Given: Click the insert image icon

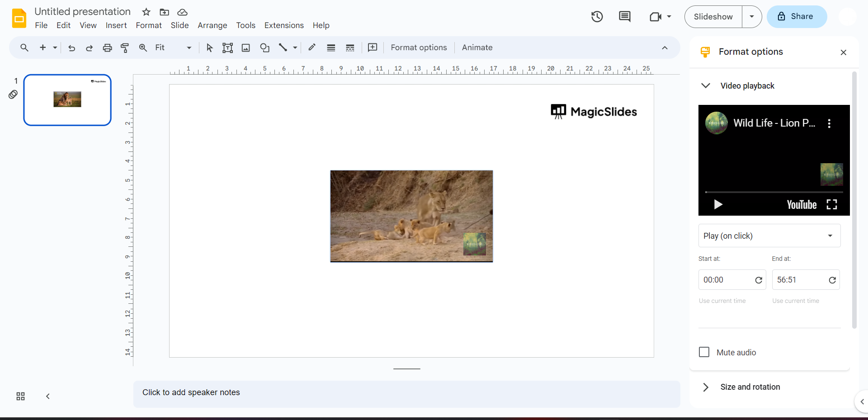Looking at the screenshot, I should (x=245, y=48).
